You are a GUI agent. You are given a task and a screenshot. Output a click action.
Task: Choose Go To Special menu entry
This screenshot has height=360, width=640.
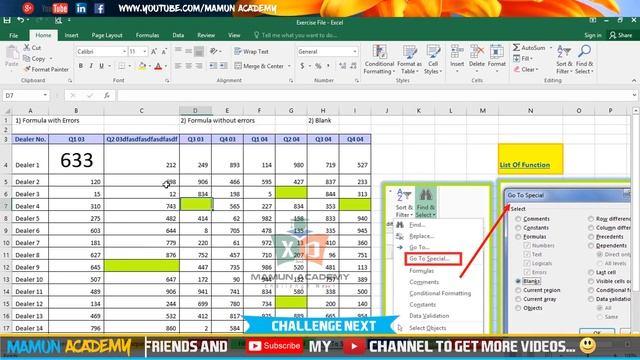tap(433, 259)
